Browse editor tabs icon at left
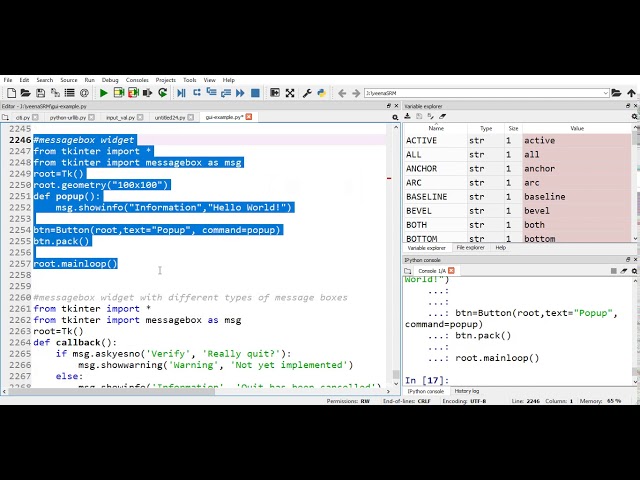The height and width of the screenshot is (480, 640). [5, 118]
